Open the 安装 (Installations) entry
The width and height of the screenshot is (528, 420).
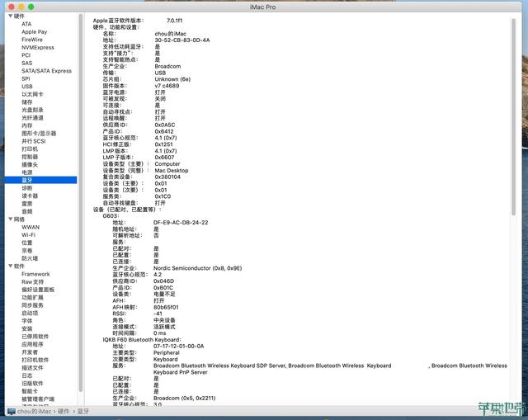pyautogui.click(x=27, y=328)
